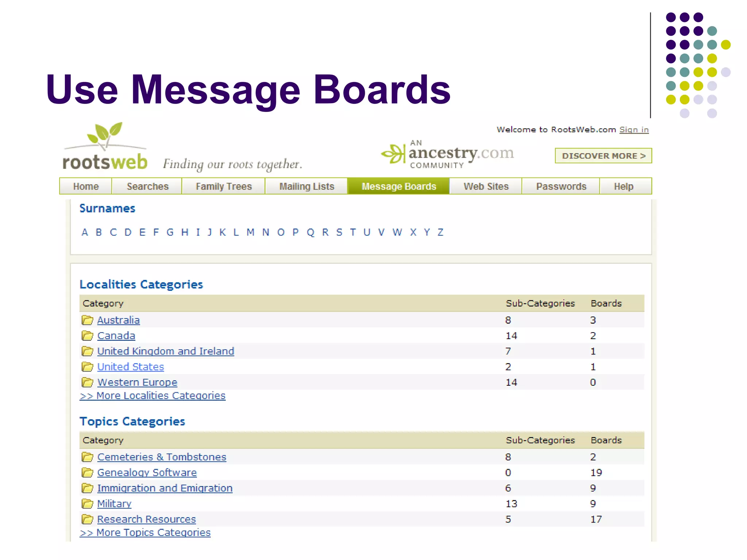Screen dimensions: 747x560
Task: Select the Message Boards tab
Action: pos(399,186)
